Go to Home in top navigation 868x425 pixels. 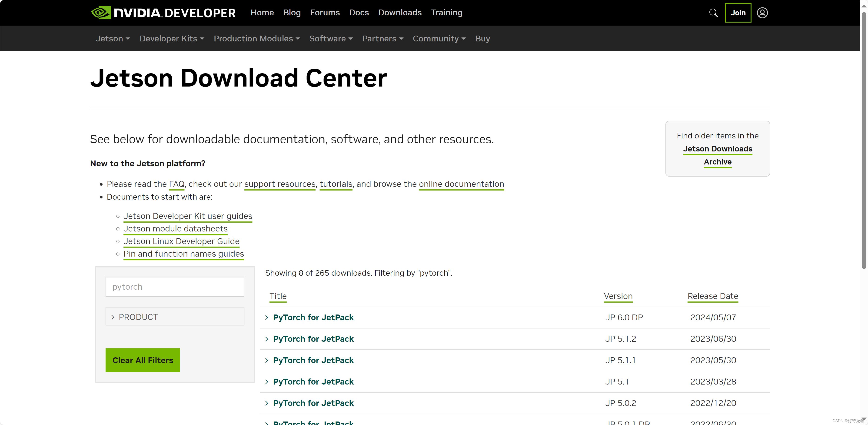click(x=262, y=13)
